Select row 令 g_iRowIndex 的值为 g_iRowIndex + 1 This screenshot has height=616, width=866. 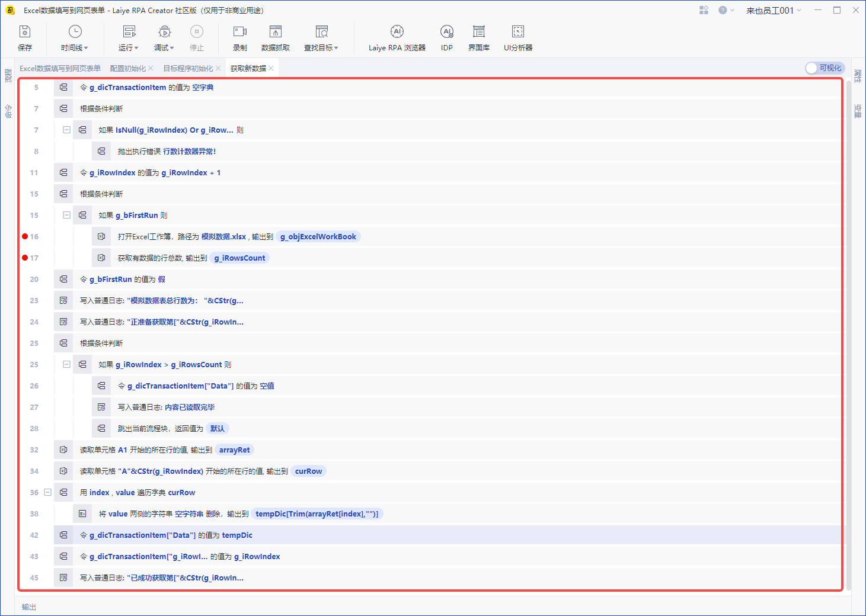tap(448, 172)
